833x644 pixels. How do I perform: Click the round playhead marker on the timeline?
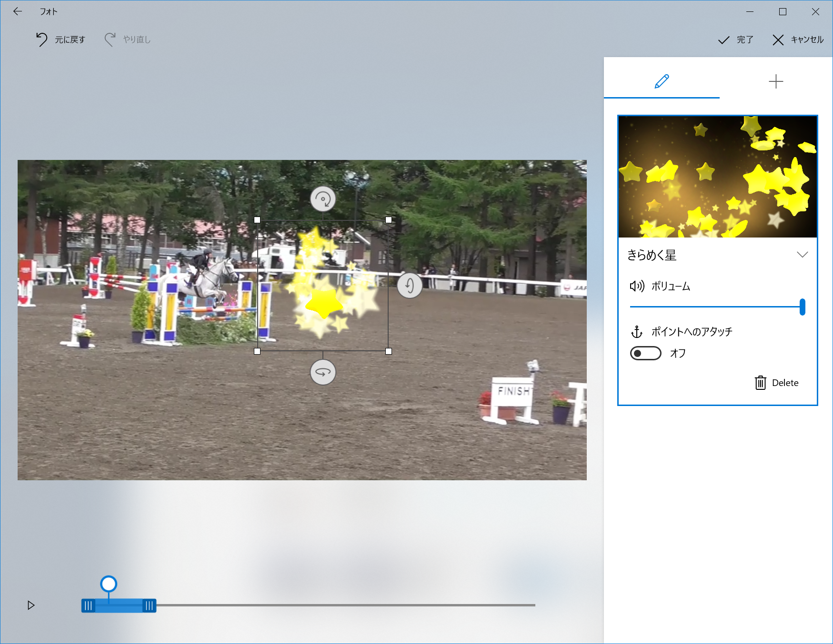point(109,584)
